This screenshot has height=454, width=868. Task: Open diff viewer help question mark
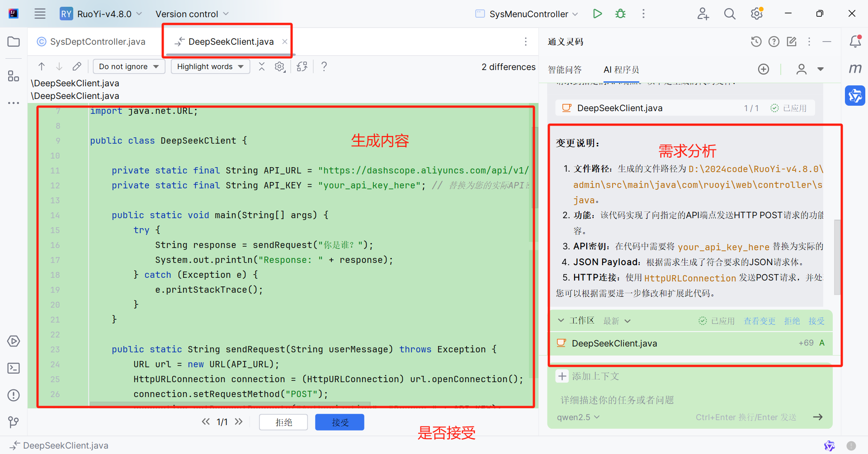[324, 66]
